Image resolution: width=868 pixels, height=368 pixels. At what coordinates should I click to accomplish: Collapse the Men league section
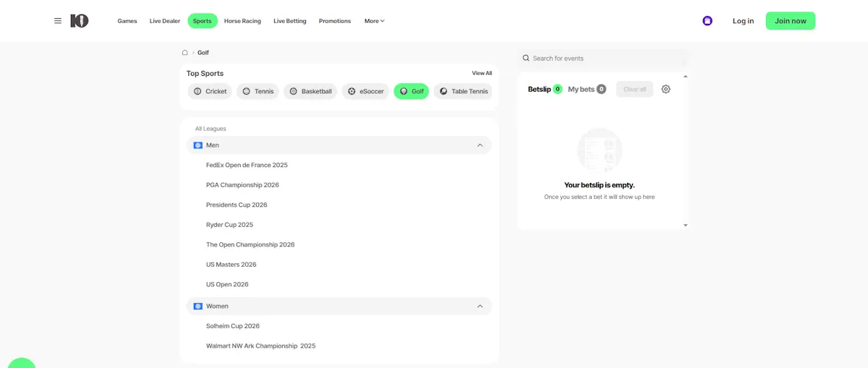(x=480, y=145)
